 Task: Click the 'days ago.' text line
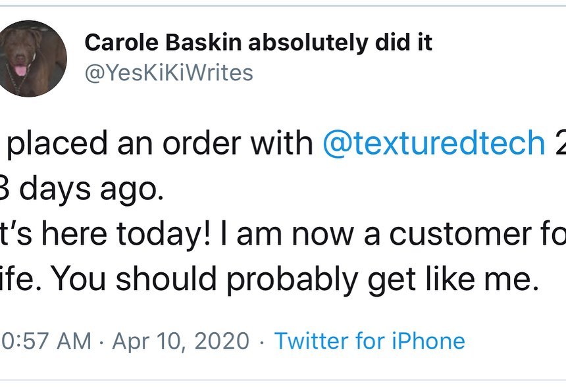(89, 189)
